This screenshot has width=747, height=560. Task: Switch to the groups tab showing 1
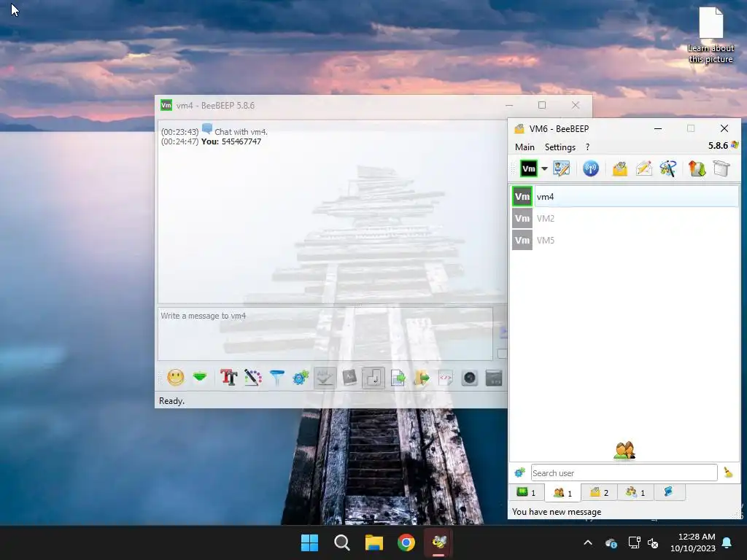tap(635, 492)
